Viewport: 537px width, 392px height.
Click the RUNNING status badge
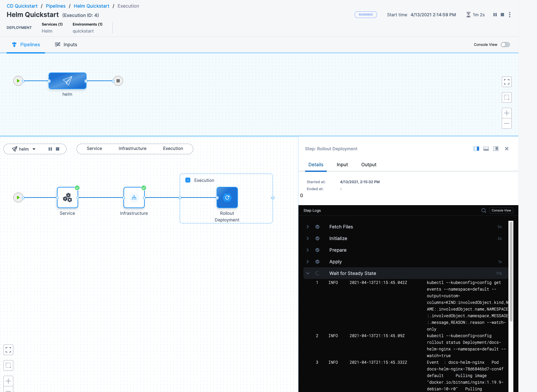pos(366,15)
